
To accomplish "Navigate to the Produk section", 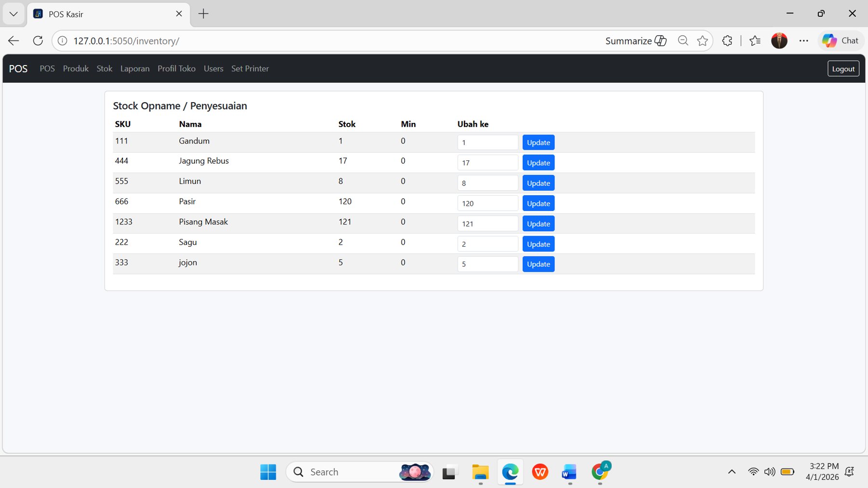I will [75, 68].
